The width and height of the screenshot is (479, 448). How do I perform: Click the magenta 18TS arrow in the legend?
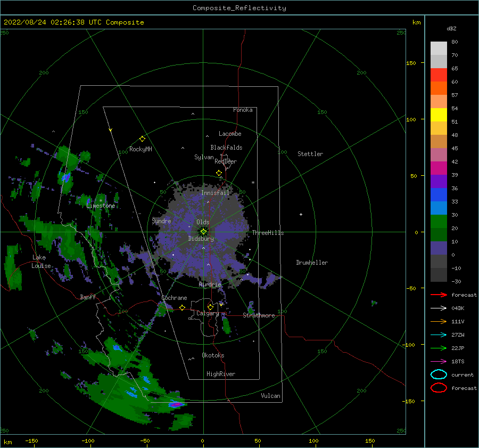coord(439,362)
